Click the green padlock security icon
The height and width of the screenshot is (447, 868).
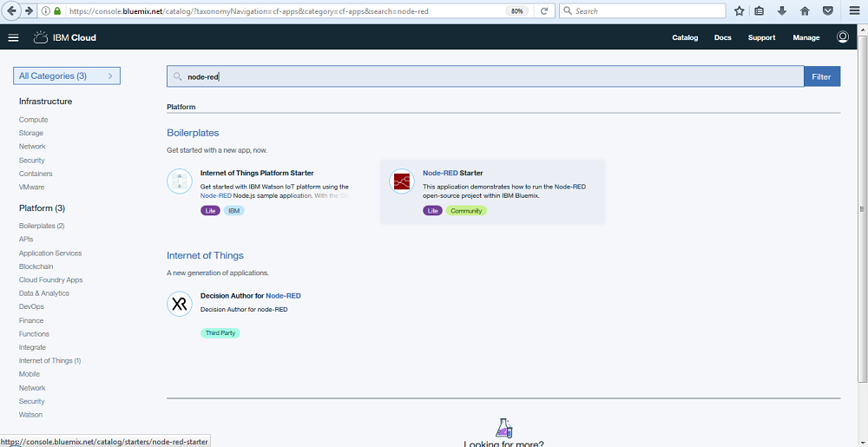point(57,11)
